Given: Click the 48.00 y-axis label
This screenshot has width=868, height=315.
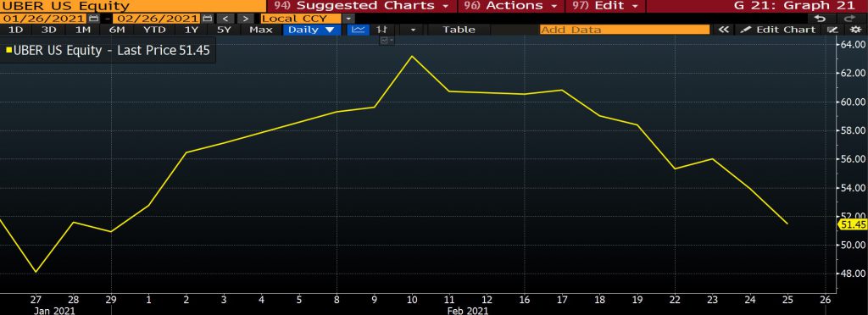Looking at the screenshot, I should pos(853,273).
